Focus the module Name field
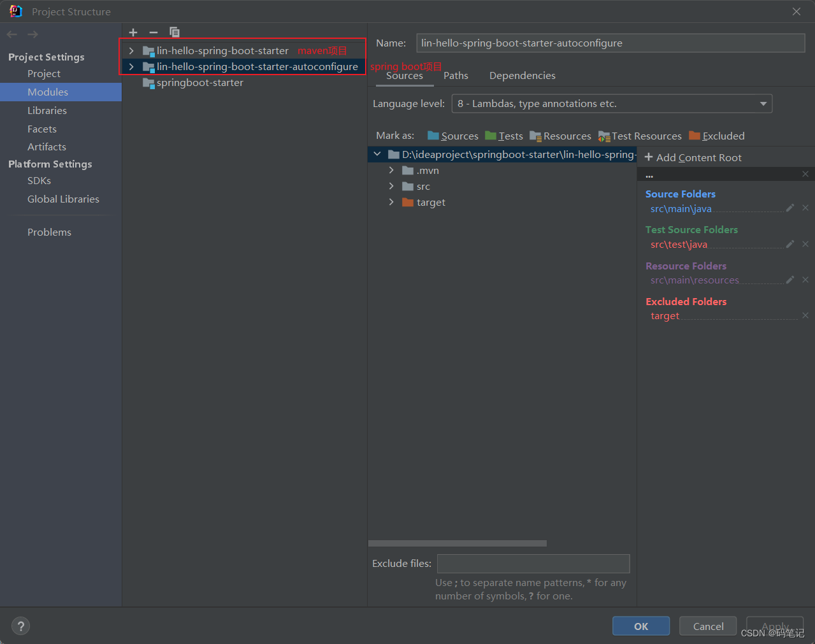The height and width of the screenshot is (644, 815). coord(610,43)
